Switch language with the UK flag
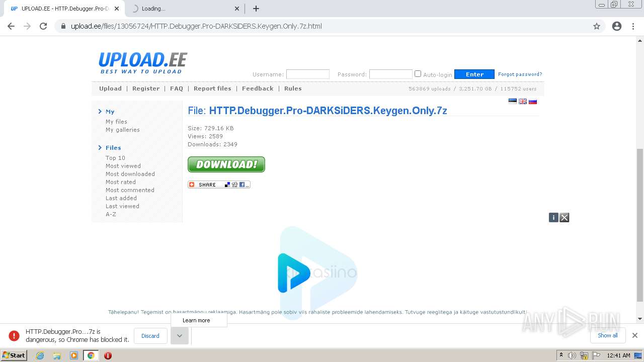Image resolution: width=644 pixels, height=362 pixels. (523, 101)
